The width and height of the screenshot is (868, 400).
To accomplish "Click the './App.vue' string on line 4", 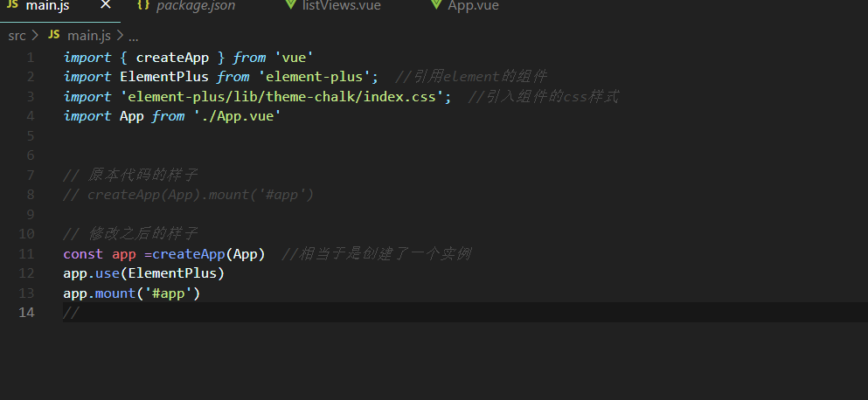I will click(237, 116).
